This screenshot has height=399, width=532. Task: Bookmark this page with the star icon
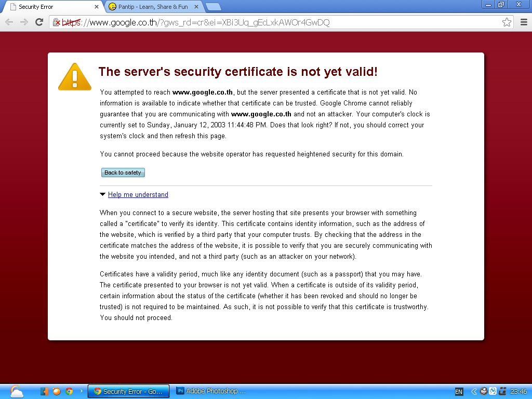507,22
